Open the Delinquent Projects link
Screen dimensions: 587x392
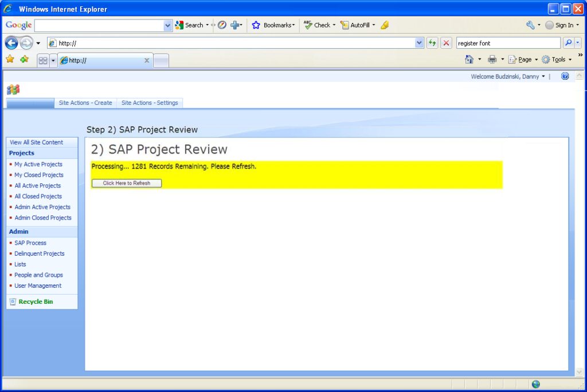40,253
